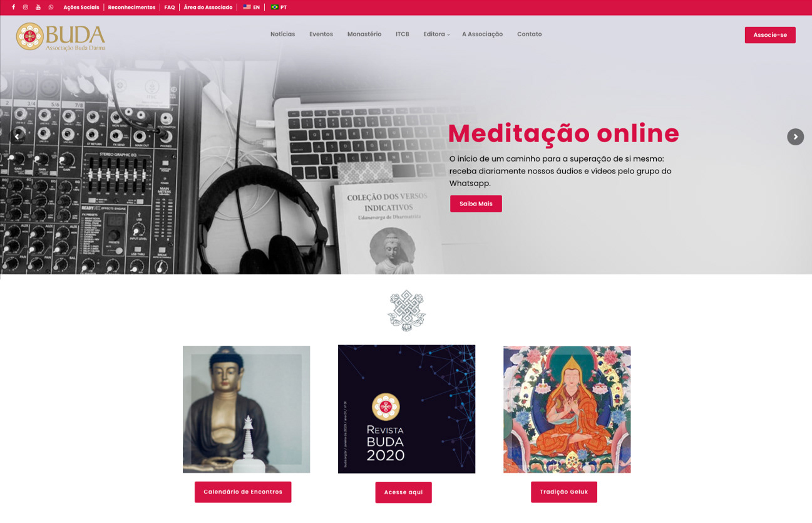
Task: Go to previous slide with left arrow
Action: 17,137
